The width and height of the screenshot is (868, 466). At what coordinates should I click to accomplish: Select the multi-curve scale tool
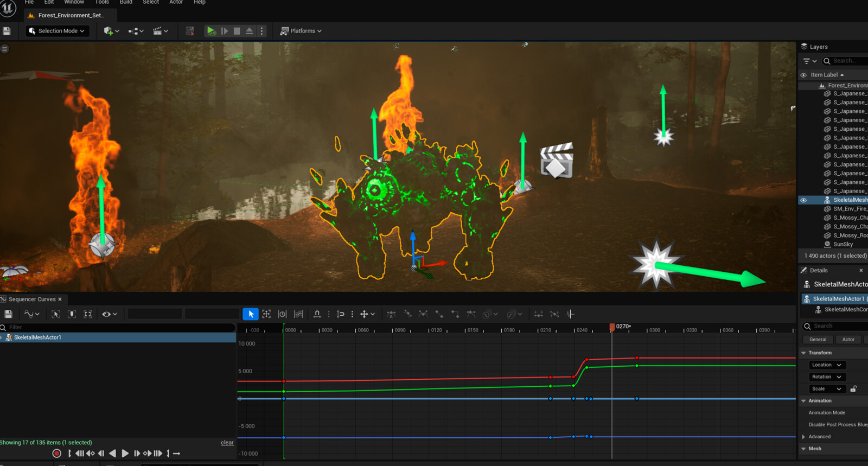(298, 314)
